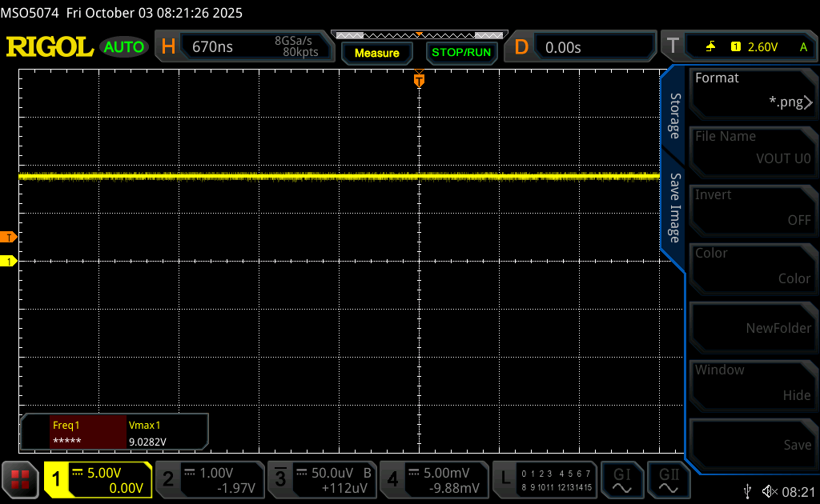The image size is (820, 504).
Task: Open the 2.60V trigger level setting
Action: (x=762, y=47)
